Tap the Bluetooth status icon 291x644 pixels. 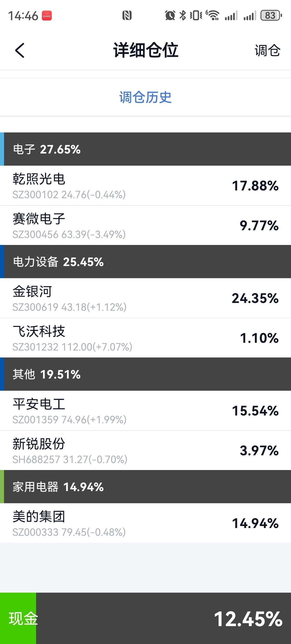click(183, 15)
